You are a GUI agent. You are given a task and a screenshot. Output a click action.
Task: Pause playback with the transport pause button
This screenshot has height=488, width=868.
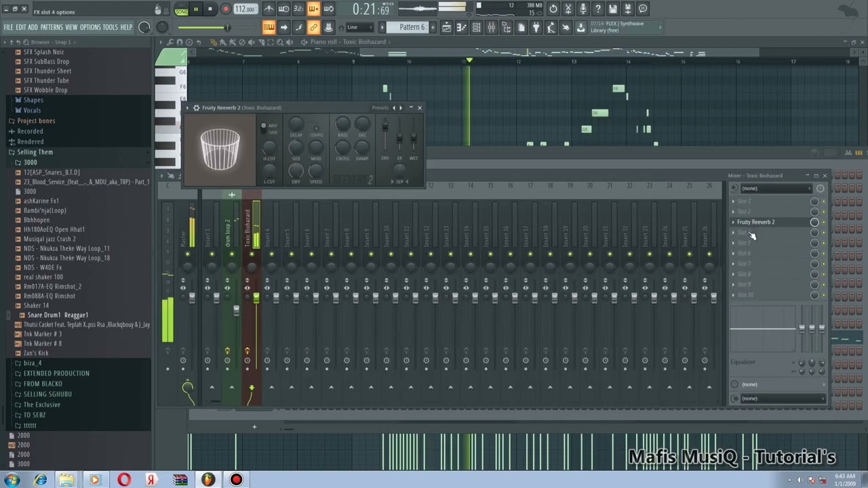tap(196, 9)
